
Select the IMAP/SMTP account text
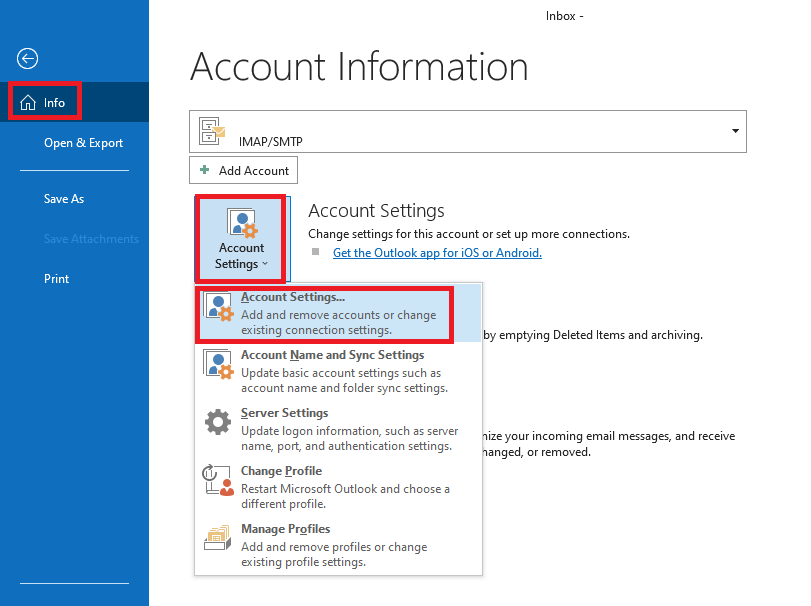(x=271, y=141)
